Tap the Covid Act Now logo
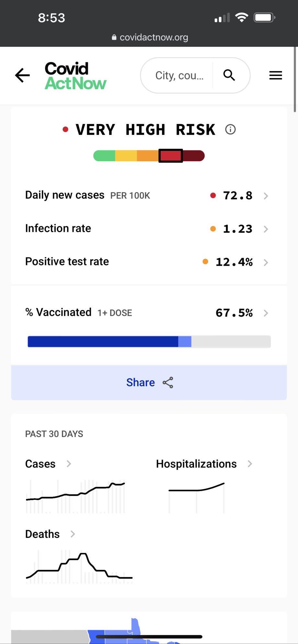The width and height of the screenshot is (298, 644). click(x=75, y=76)
